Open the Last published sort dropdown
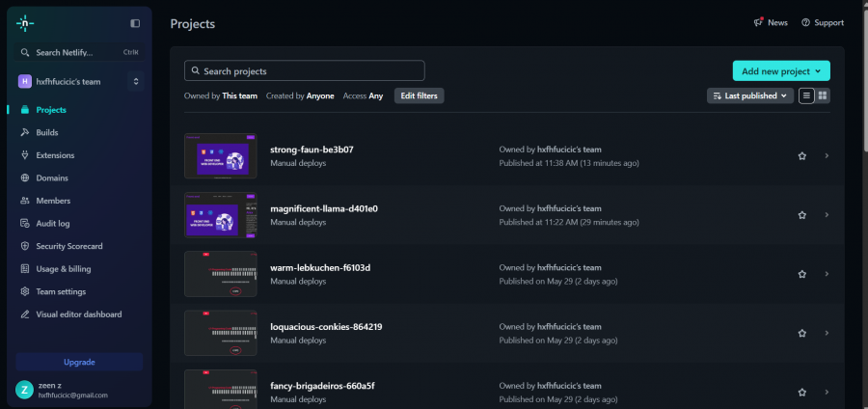Viewport: 868px width, 409px height. (750, 95)
